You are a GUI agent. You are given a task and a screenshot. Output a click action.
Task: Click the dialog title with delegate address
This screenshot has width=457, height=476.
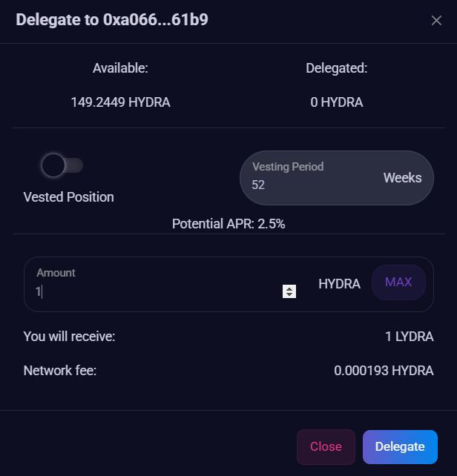point(112,20)
